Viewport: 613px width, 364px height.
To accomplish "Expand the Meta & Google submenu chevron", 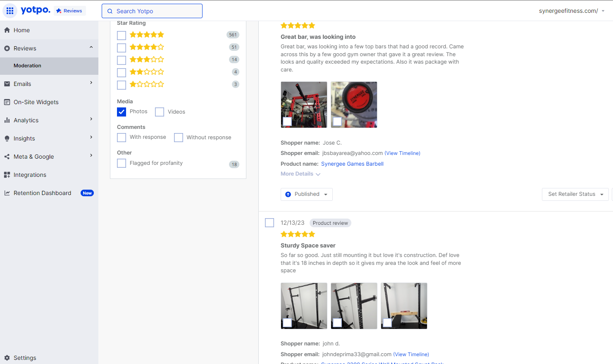I will click(91, 156).
